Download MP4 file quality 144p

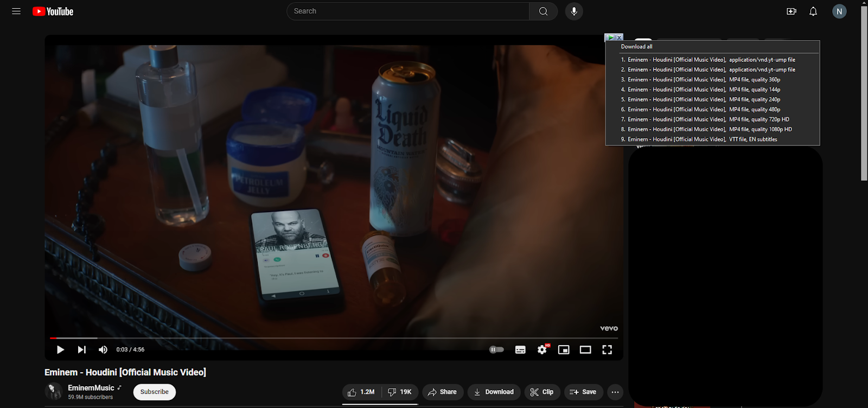click(x=712, y=90)
